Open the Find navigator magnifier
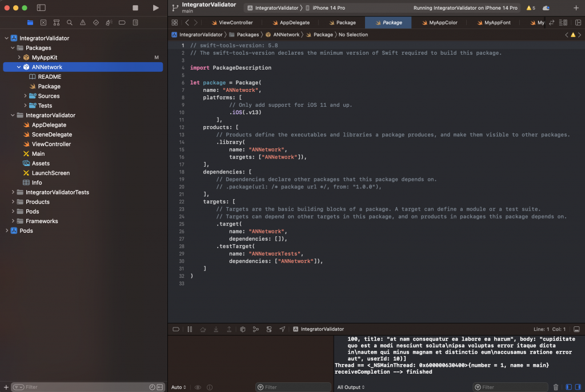585x392 pixels. (x=69, y=23)
